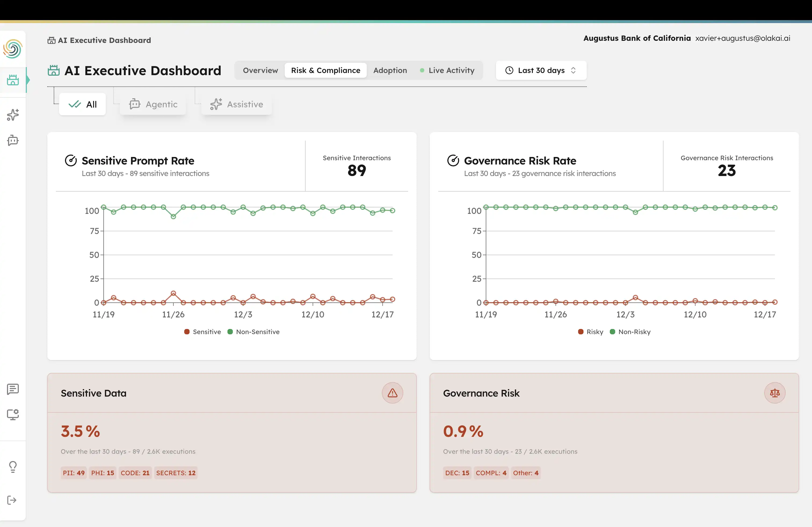Select the All filter toggle
The image size is (812, 527).
point(82,104)
